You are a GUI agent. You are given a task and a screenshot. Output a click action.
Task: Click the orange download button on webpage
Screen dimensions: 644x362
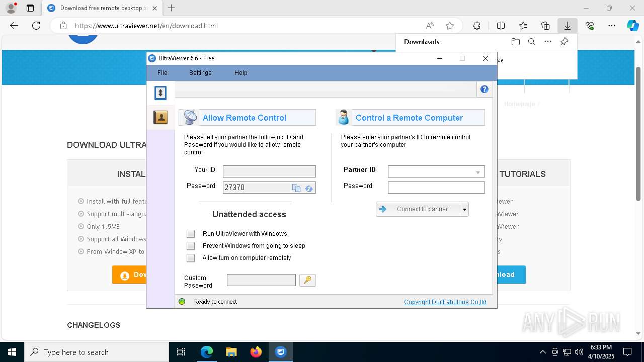tap(129, 275)
